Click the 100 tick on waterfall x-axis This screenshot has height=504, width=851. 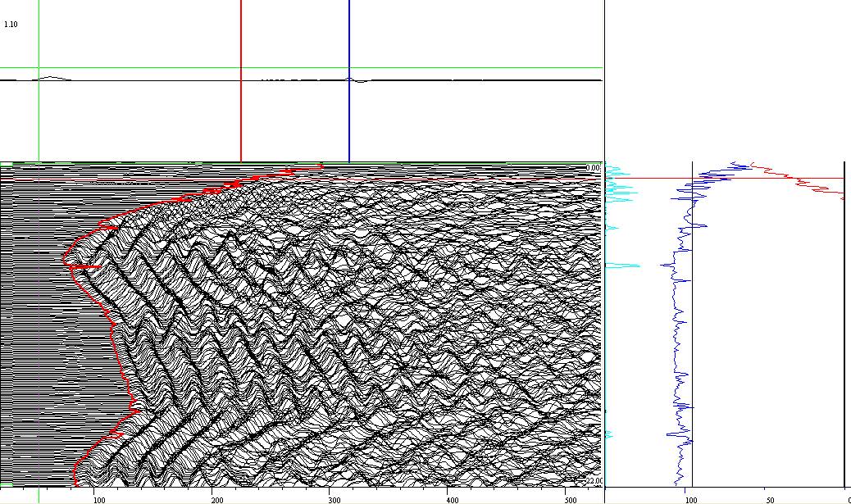tap(99, 499)
